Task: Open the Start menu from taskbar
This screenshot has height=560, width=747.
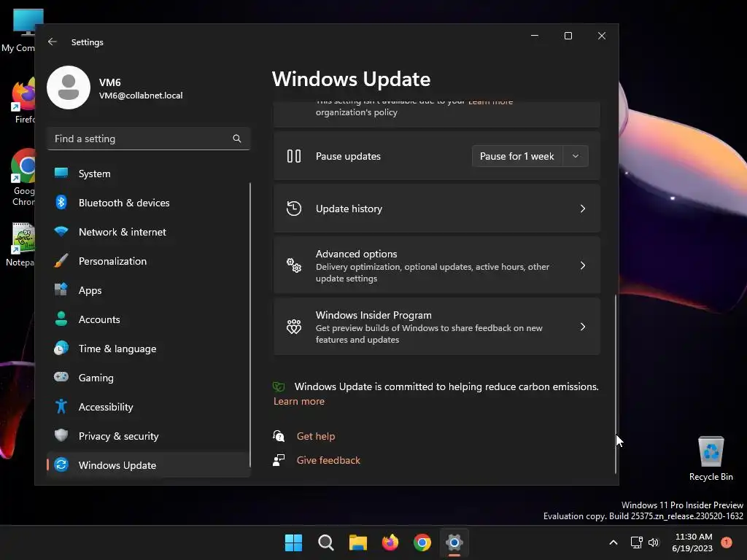Action: coord(293,542)
